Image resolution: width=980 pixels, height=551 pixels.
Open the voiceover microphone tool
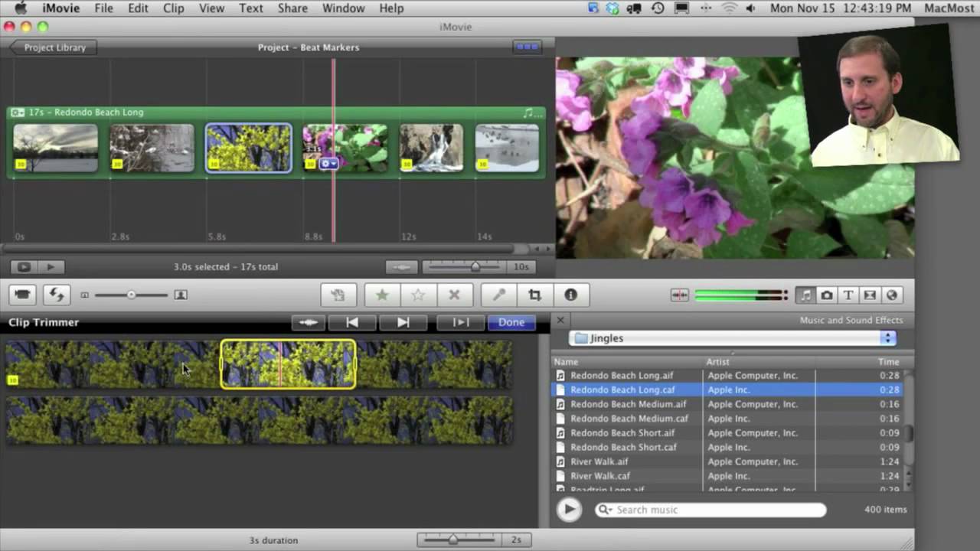499,295
